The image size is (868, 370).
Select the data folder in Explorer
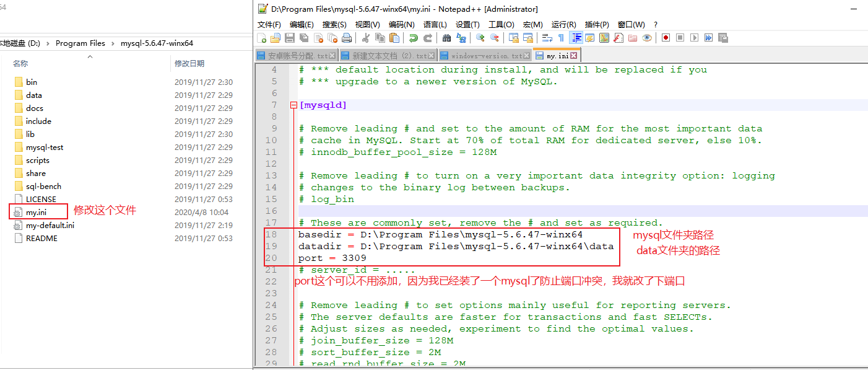34,95
